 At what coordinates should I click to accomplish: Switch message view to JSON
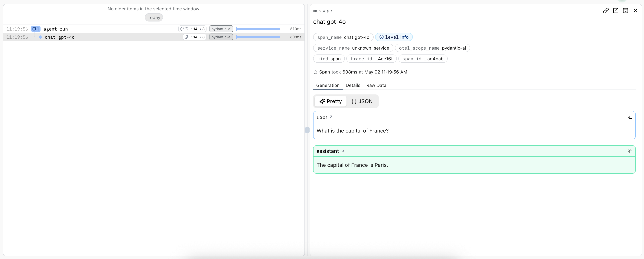(x=362, y=101)
